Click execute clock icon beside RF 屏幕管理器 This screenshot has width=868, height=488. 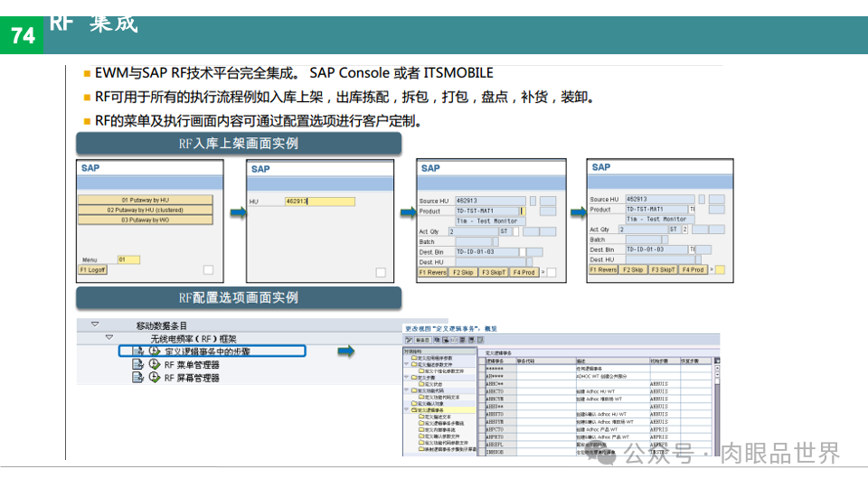(155, 378)
